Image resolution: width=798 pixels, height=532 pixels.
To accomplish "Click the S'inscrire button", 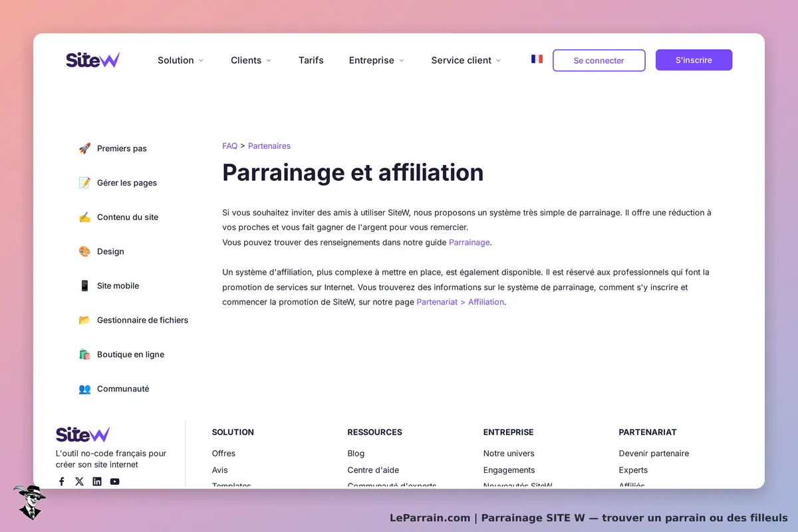I will (x=694, y=60).
